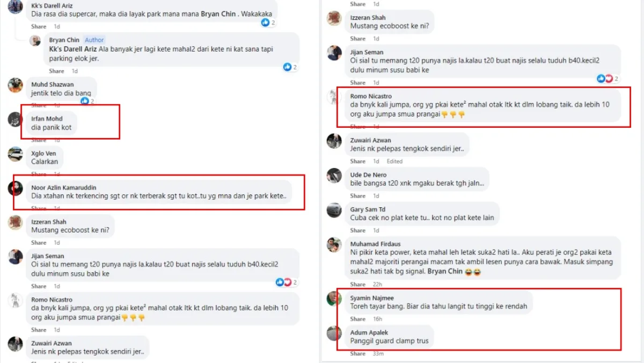Click Bryan Chin mention in Muhamad Firdaus's comment

coord(445,271)
